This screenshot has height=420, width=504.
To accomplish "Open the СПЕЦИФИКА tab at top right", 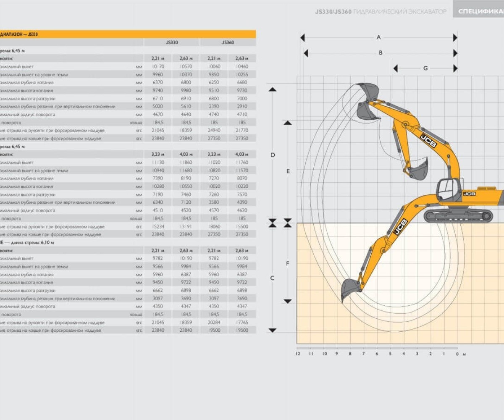I will tap(478, 11).
